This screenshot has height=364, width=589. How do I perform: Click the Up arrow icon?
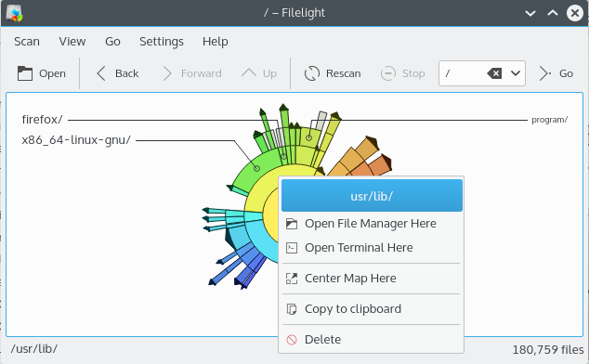click(x=249, y=72)
